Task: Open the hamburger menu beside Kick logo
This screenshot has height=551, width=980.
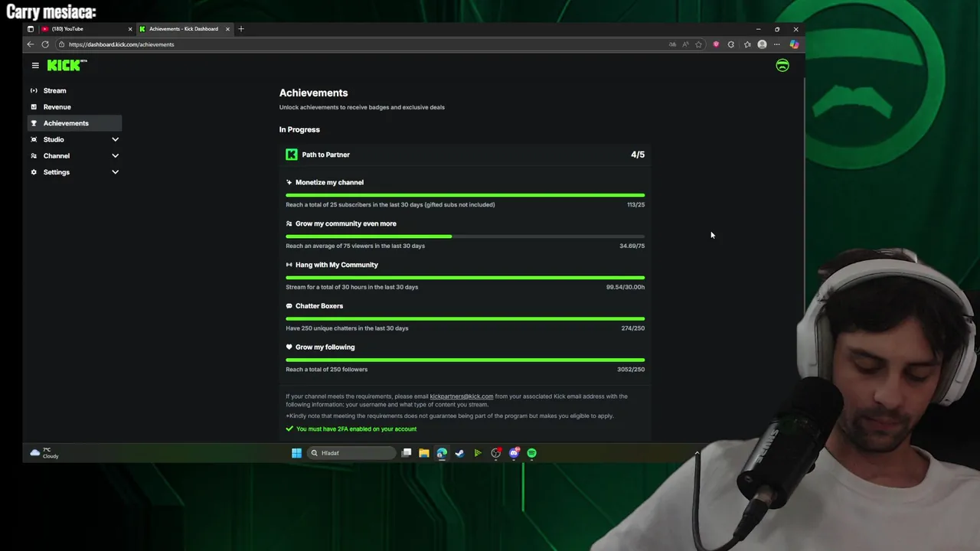Action: [35, 66]
